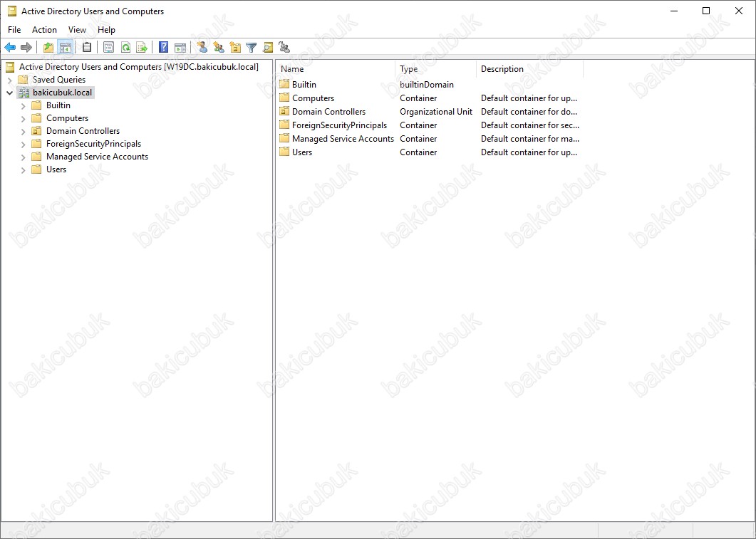
Task: Click Computers folder icon in list pane
Action: point(284,98)
